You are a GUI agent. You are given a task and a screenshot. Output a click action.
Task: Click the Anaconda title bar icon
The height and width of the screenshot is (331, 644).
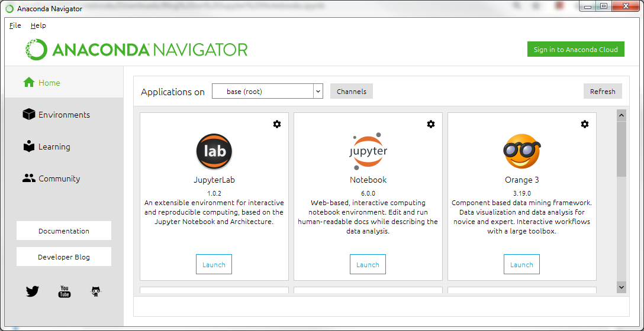(x=9, y=9)
